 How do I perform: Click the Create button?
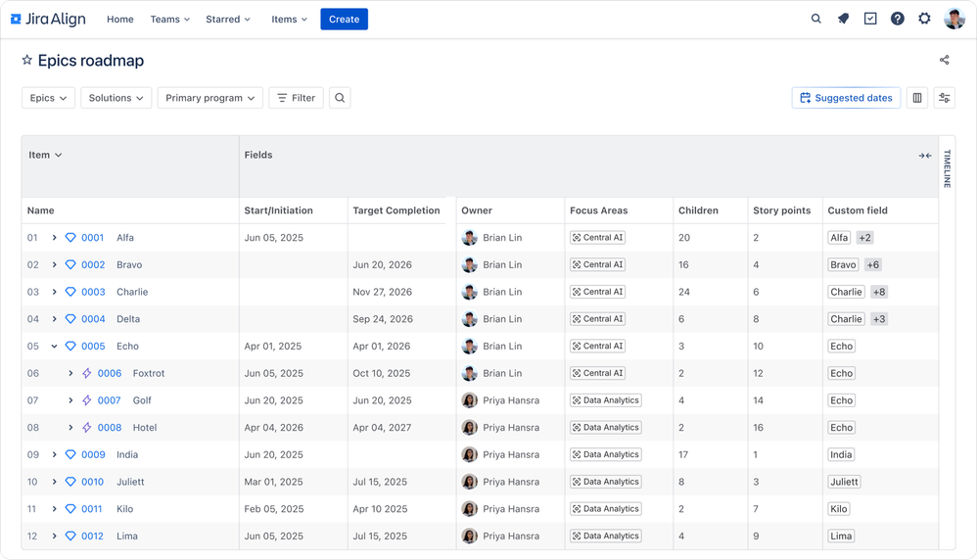coord(344,20)
